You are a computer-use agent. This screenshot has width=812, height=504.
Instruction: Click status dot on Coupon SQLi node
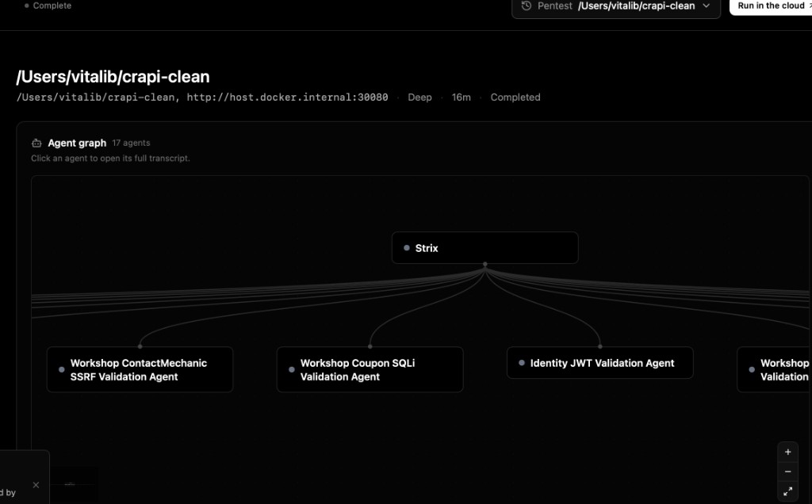pos(292,369)
